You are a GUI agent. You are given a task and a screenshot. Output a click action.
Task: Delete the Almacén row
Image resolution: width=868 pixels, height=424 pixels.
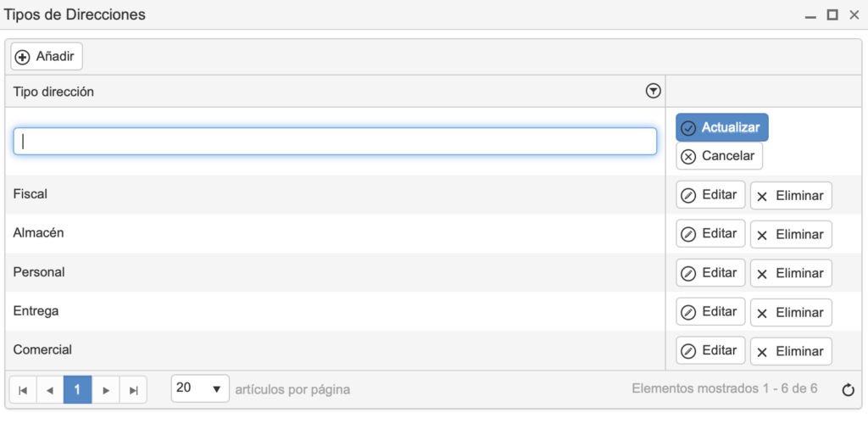(791, 235)
